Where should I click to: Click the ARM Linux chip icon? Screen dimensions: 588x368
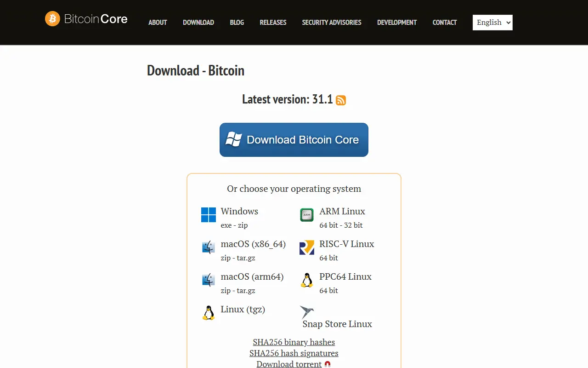point(307,215)
